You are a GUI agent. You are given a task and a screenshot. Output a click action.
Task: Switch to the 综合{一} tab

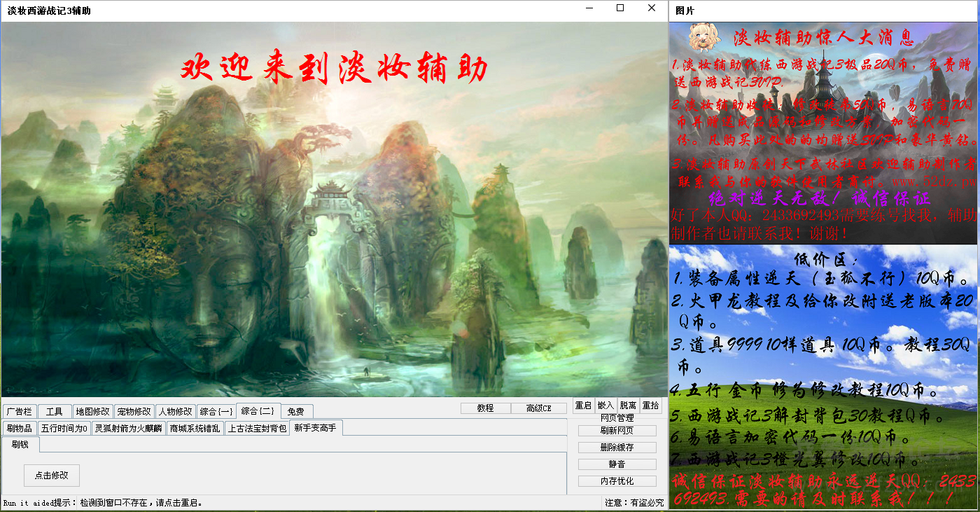[x=216, y=411]
